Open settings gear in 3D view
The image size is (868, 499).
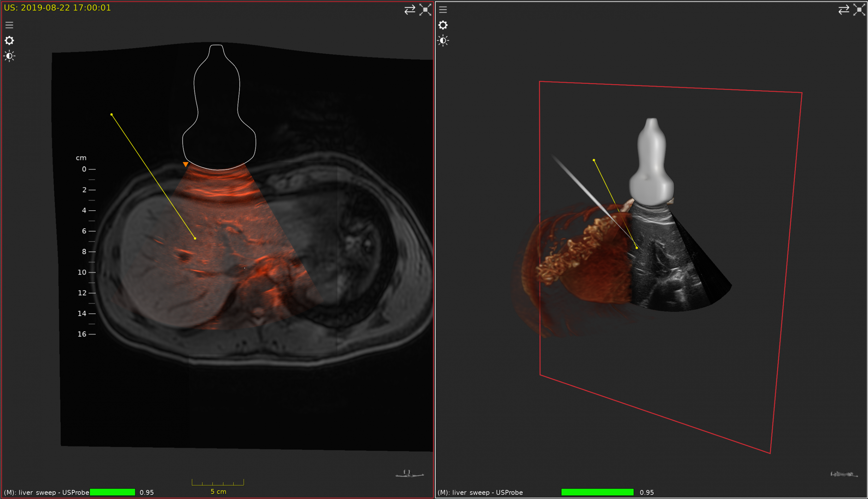[x=443, y=25]
